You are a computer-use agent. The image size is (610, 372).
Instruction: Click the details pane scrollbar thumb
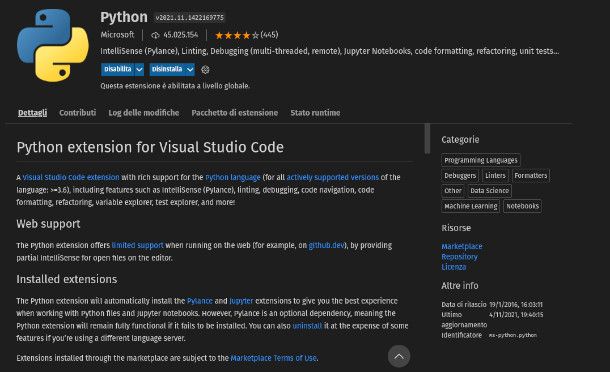pyautogui.click(x=427, y=139)
